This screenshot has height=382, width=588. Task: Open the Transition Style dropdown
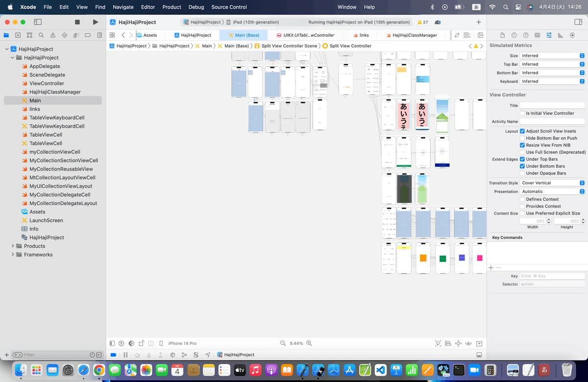(552, 183)
